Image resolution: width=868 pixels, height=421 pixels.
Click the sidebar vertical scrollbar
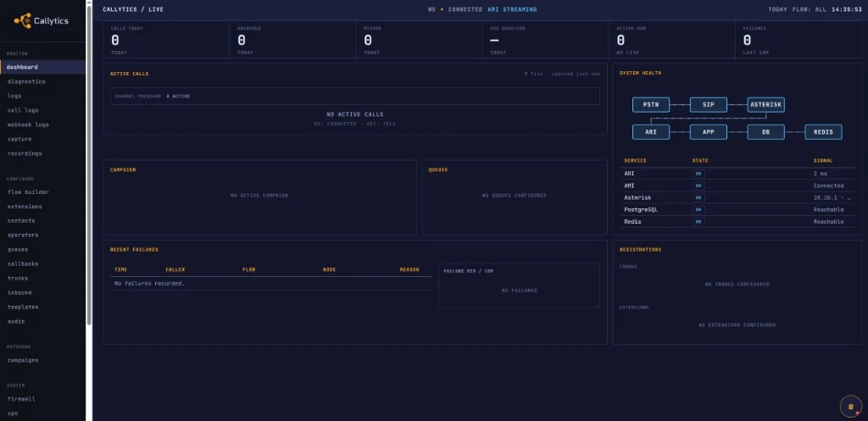click(89, 163)
